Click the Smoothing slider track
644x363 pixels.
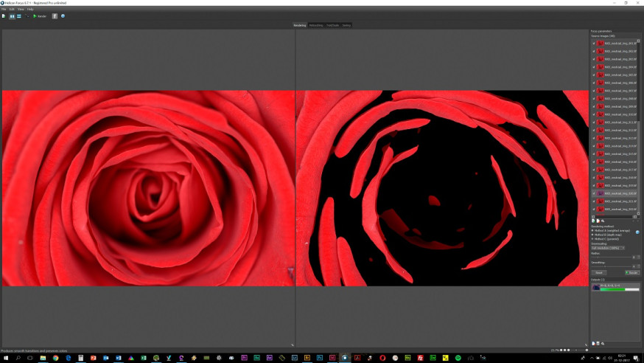[611, 266]
